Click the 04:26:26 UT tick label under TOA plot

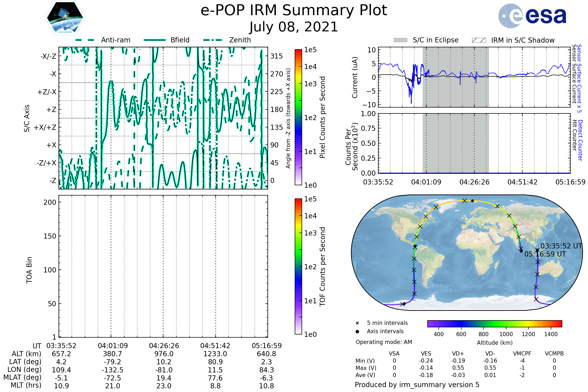click(164, 346)
